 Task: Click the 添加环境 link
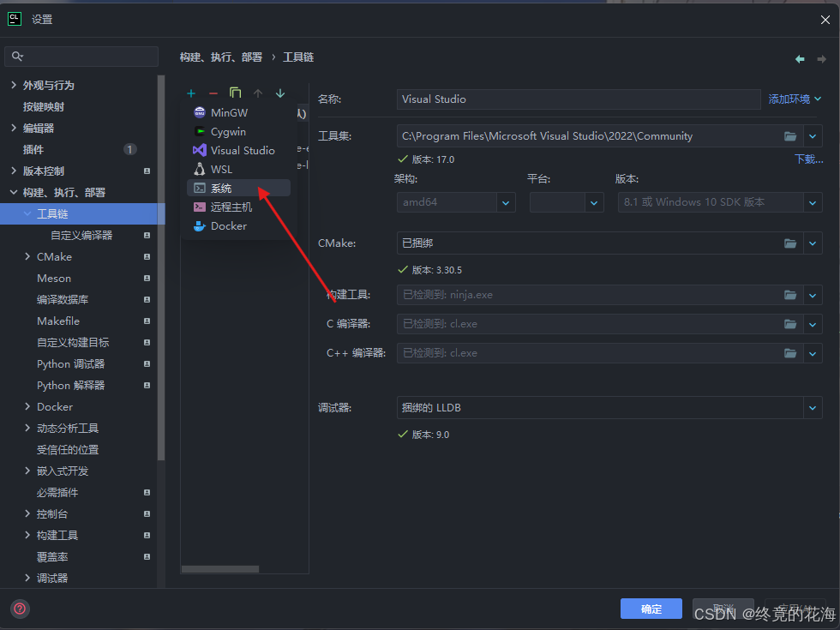click(x=795, y=99)
